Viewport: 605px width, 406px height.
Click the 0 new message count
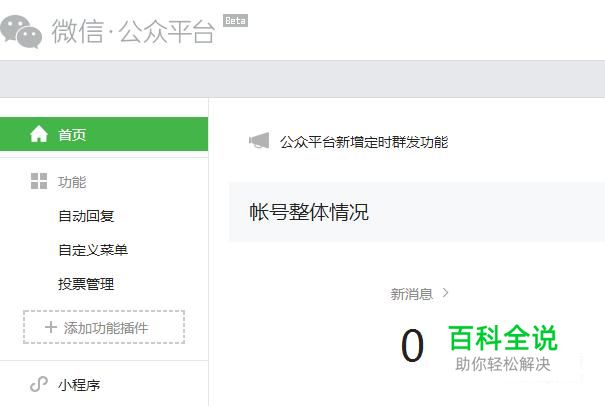(412, 345)
